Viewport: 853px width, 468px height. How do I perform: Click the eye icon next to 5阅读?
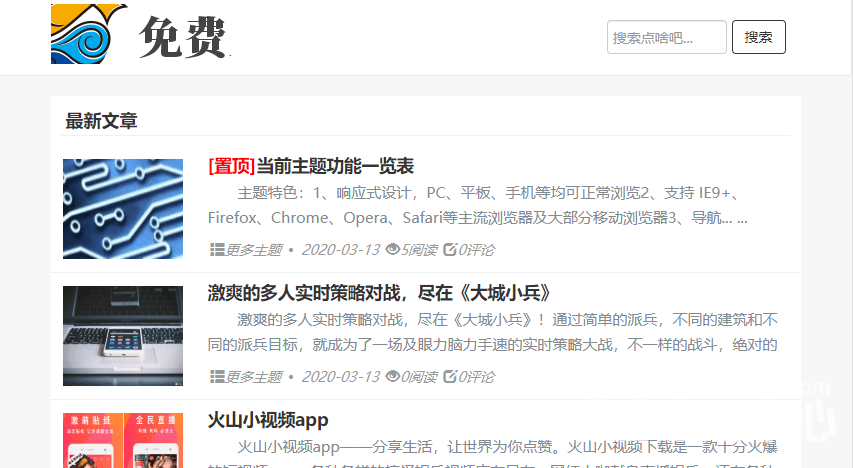tap(392, 249)
